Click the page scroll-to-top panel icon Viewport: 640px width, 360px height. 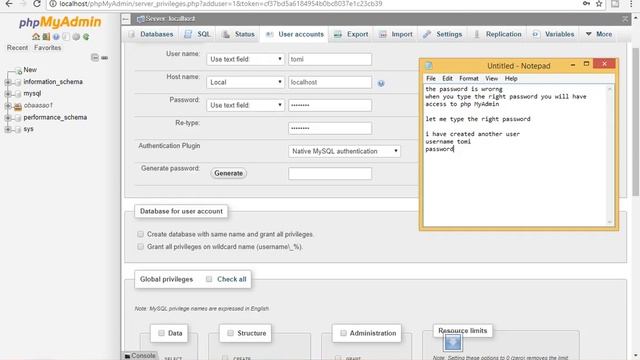click(625, 19)
